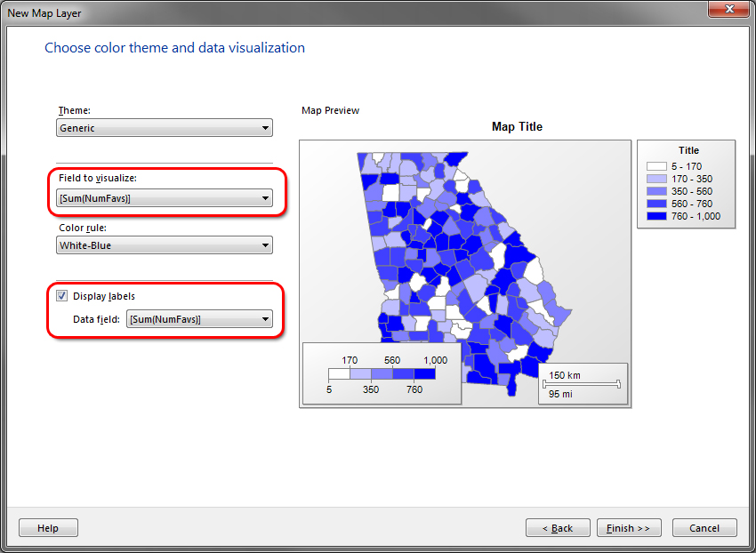
Task: Click the color scale bar below the map
Action: pos(382,375)
